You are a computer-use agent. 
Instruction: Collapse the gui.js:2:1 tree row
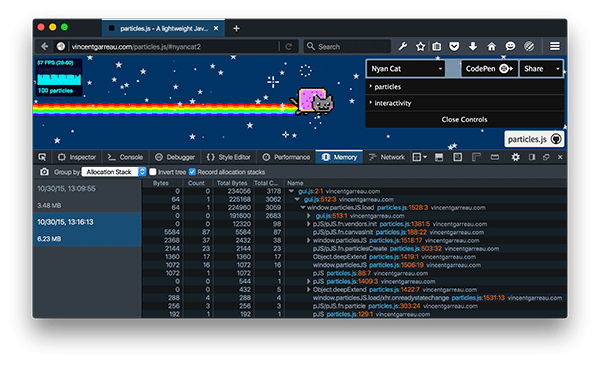tap(291, 191)
